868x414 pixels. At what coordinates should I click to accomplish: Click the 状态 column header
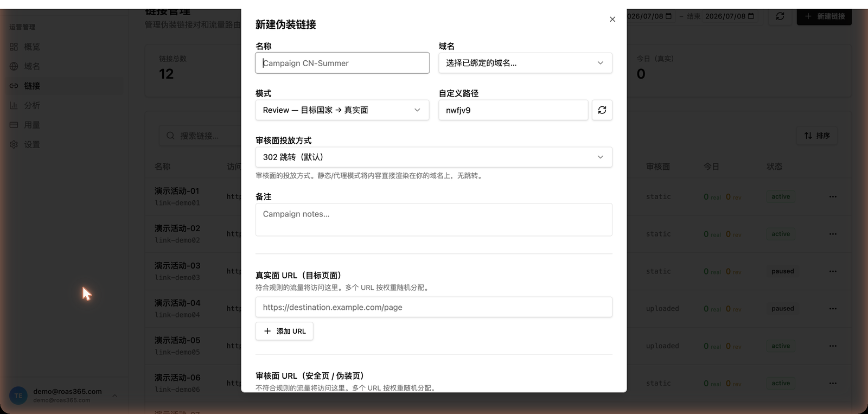[775, 167]
